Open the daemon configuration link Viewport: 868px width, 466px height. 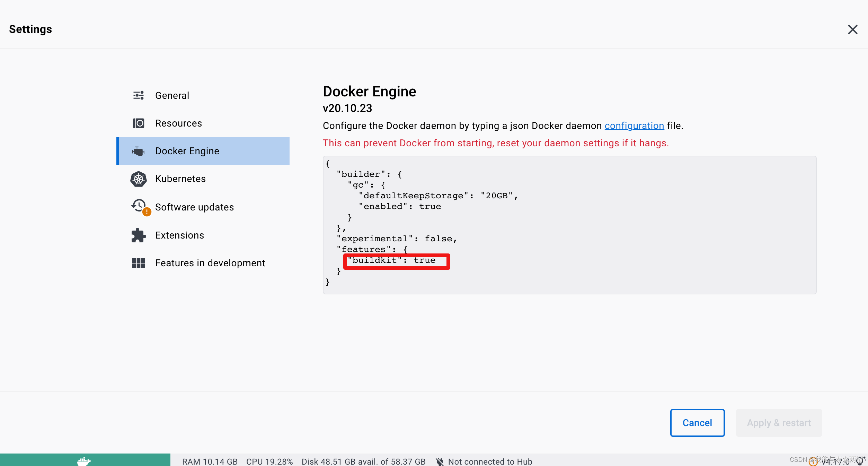(634, 126)
